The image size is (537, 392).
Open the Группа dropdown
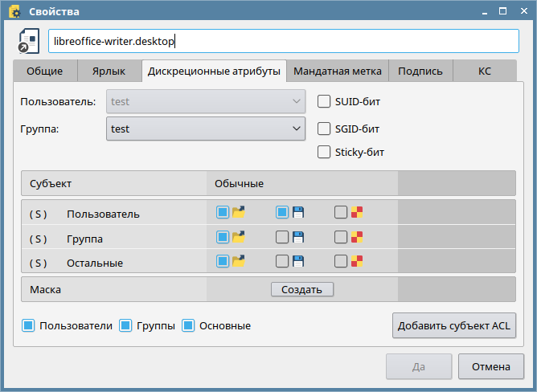tap(205, 129)
